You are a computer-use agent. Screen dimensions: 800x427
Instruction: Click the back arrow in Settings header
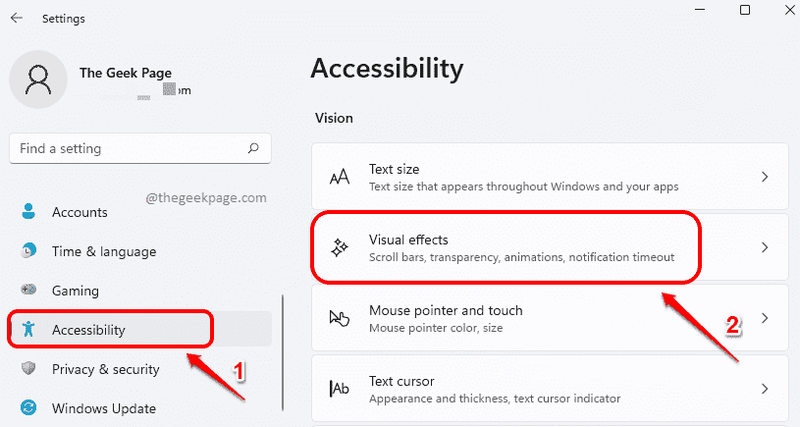coord(17,18)
